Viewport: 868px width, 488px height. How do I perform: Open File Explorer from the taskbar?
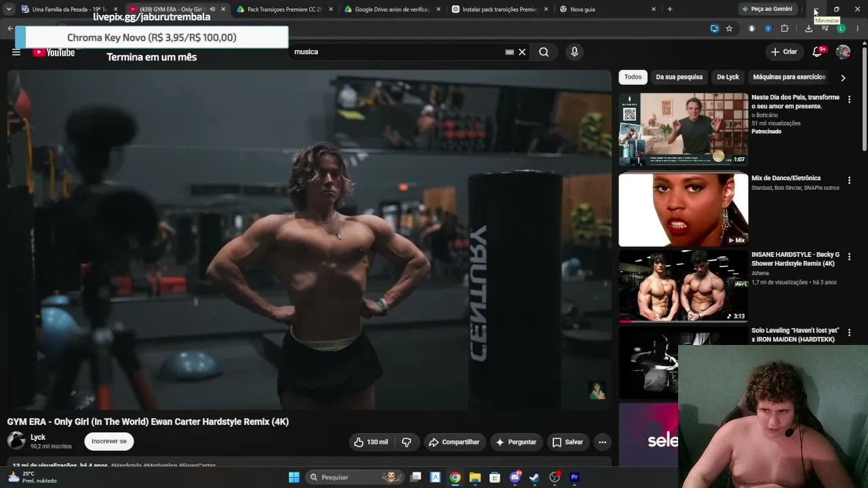tap(475, 477)
